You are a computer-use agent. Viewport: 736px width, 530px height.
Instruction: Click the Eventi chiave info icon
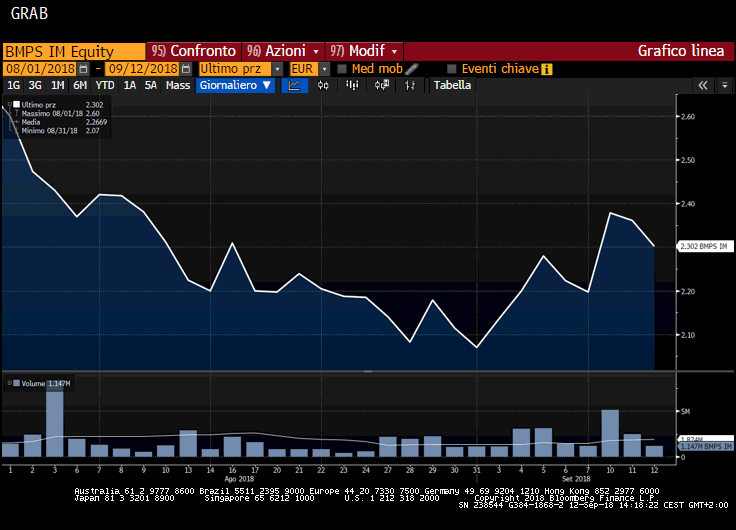547,69
